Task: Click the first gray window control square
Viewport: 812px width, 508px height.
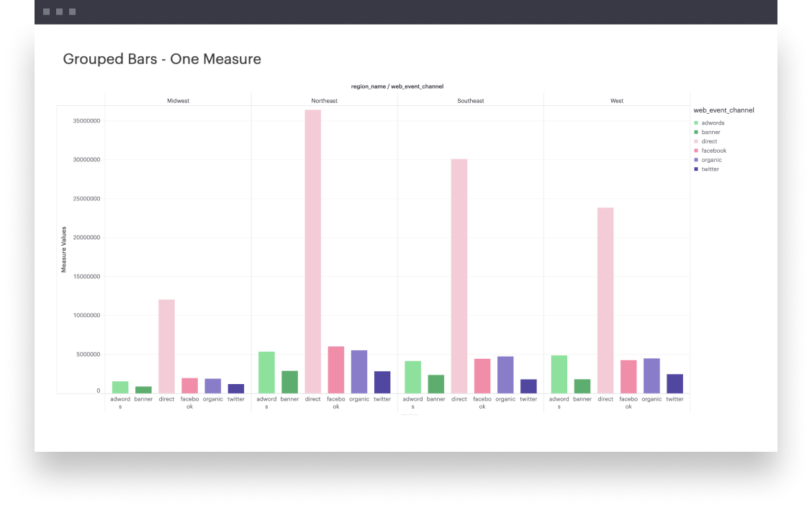Action: coord(45,12)
